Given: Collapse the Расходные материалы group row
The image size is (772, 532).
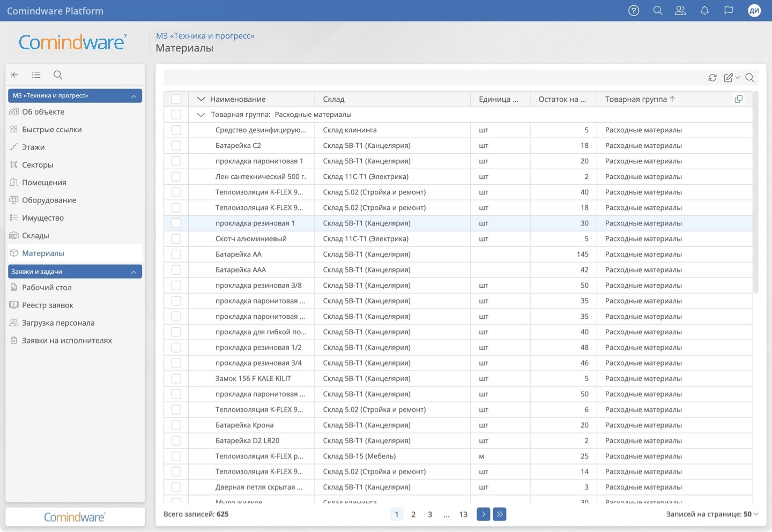Looking at the screenshot, I should pos(201,115).
